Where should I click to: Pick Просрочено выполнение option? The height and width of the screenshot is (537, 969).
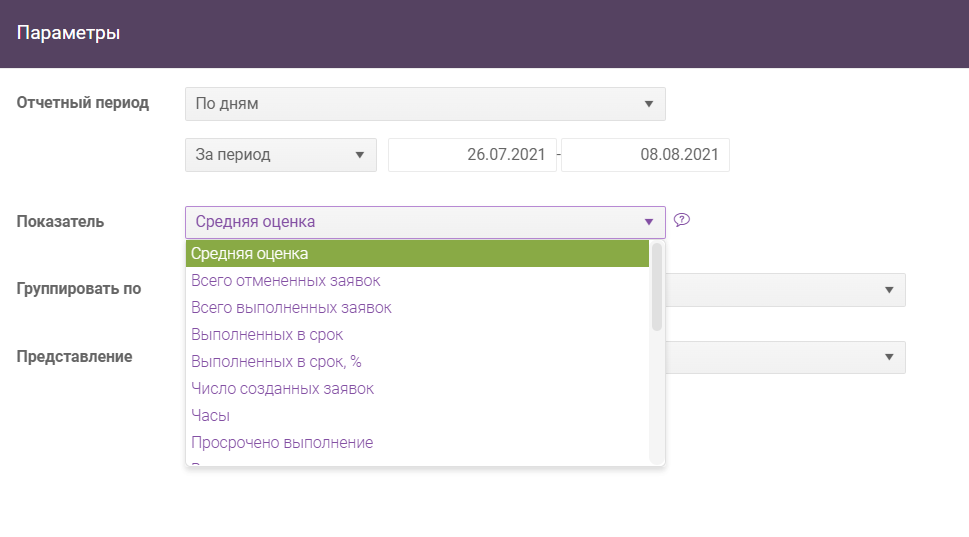pos(417,442)
